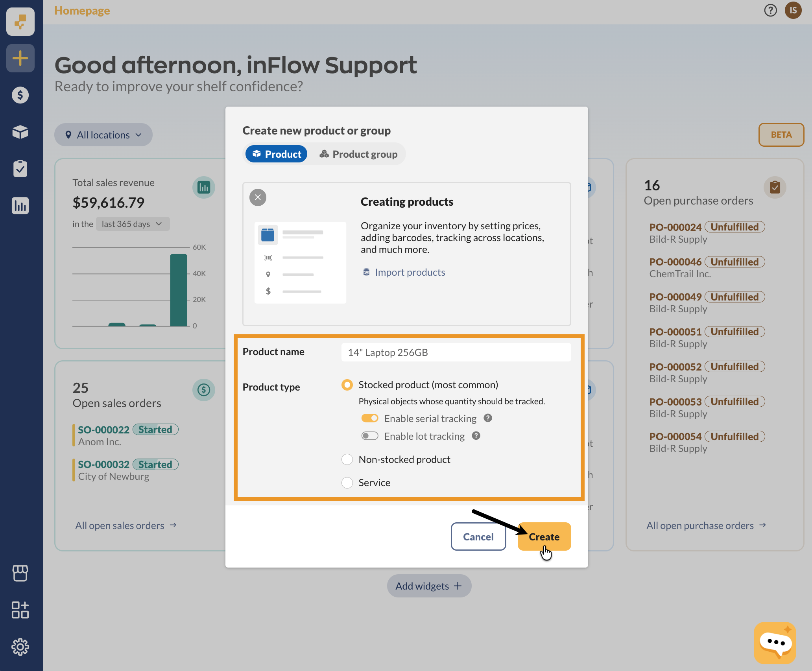Viewport: 812px width, 671px height.
Task: Open the settings gear in sidebar
Action: [20, 647]
